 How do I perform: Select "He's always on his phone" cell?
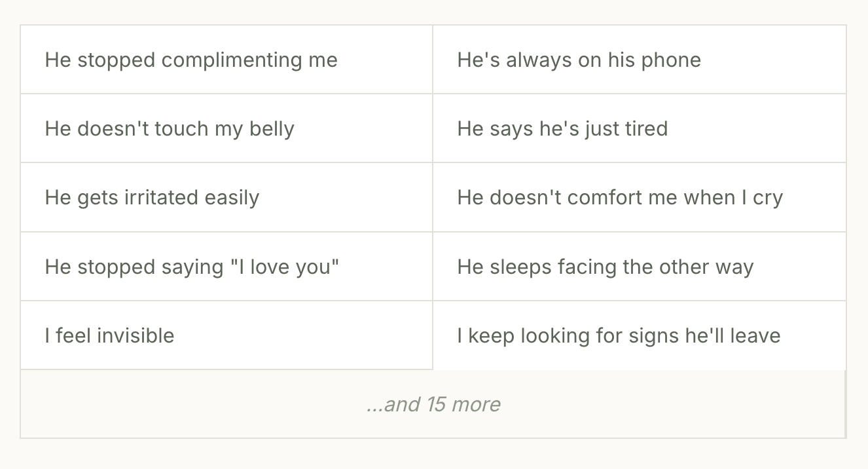click(640, 60)
